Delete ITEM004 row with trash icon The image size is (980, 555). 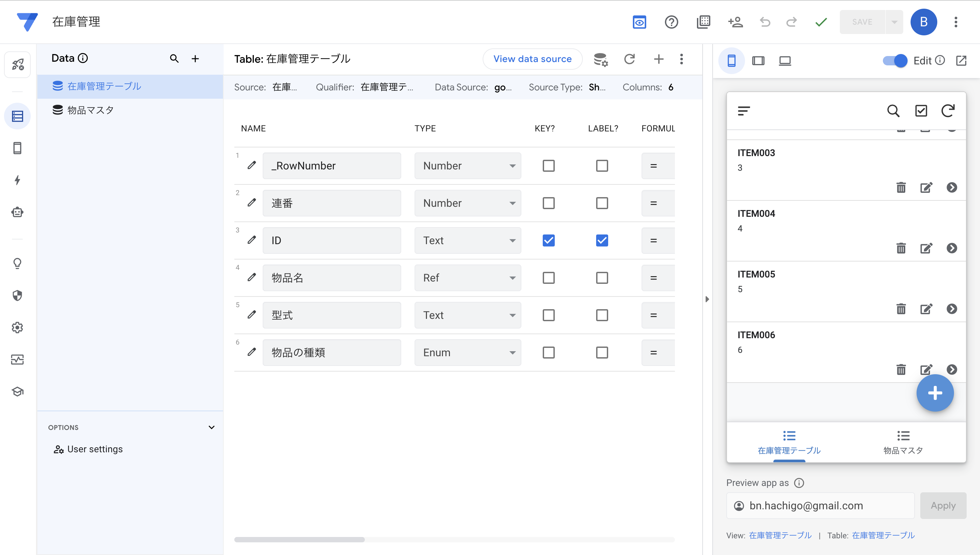[901, 248]
